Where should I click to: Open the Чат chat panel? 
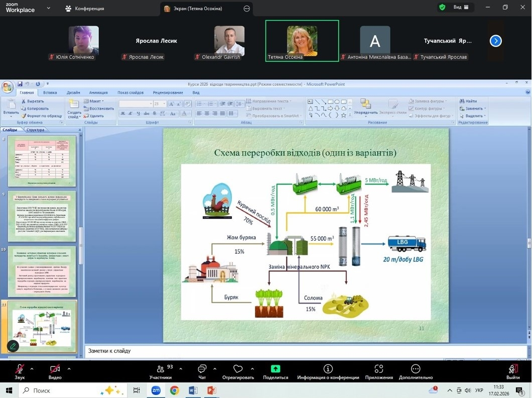(202, 370)
